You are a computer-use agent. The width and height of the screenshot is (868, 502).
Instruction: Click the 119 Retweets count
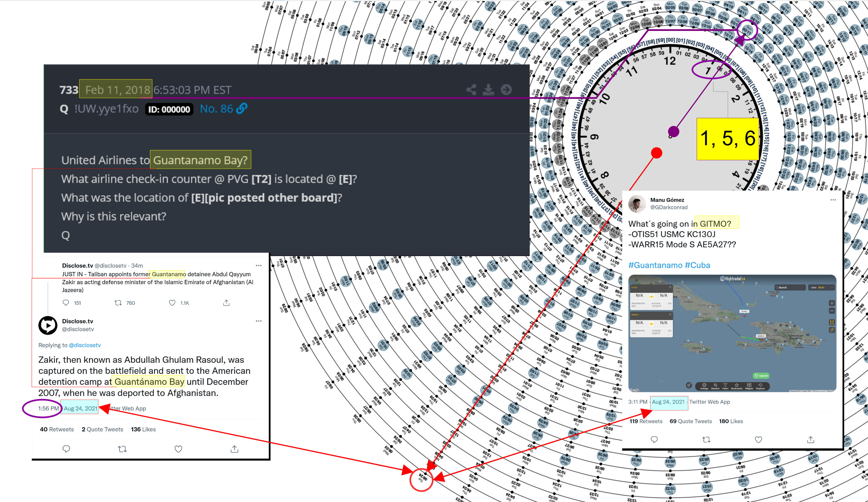646,421
